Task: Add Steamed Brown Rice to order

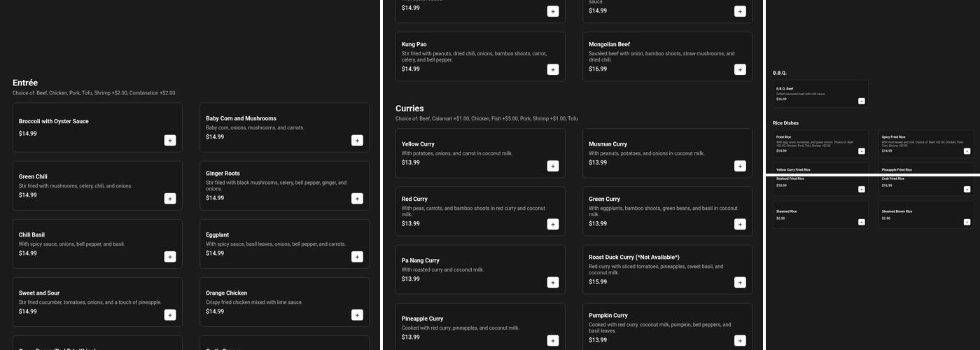Action: coord(967,222)
